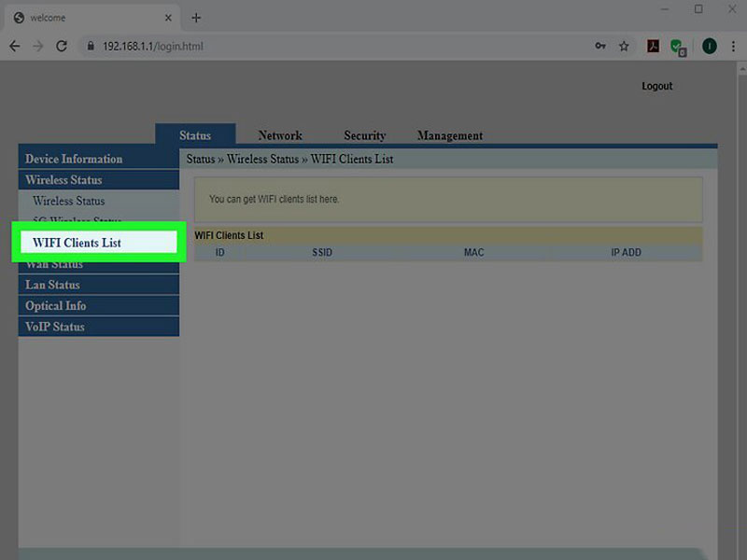Image resolution: width=747 pixels, height=560 pixels.
Task: Open the green shield extension icon
Action: [679, 47]
